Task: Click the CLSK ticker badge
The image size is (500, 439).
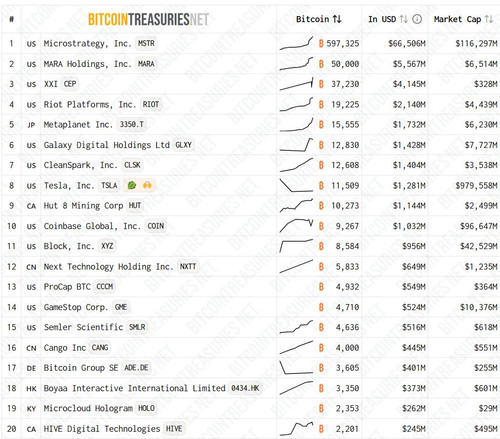Action: (x=132, y=165)
